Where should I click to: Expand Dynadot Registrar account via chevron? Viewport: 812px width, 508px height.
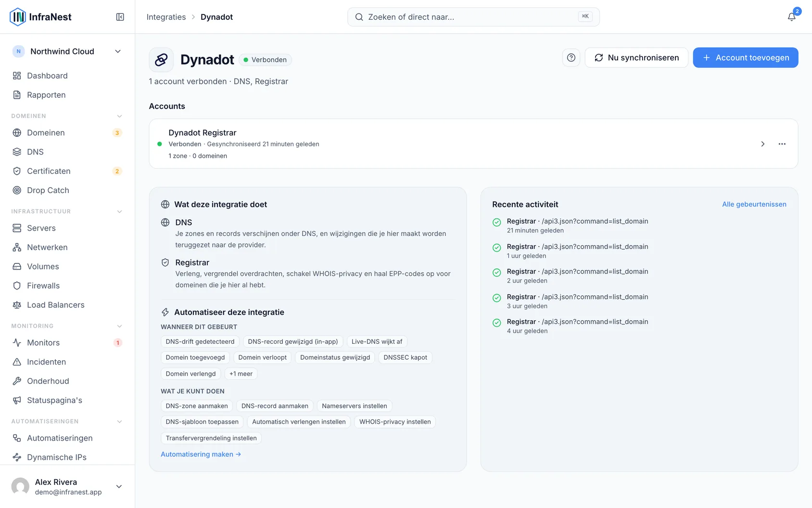pyautogui.click(x=762, y=144)
